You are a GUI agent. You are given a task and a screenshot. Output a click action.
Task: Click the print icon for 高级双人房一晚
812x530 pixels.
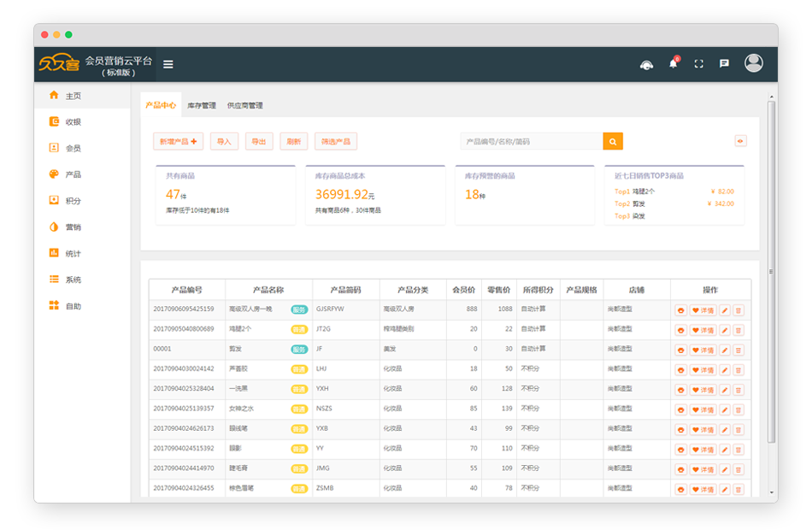[x=681, y=310]
